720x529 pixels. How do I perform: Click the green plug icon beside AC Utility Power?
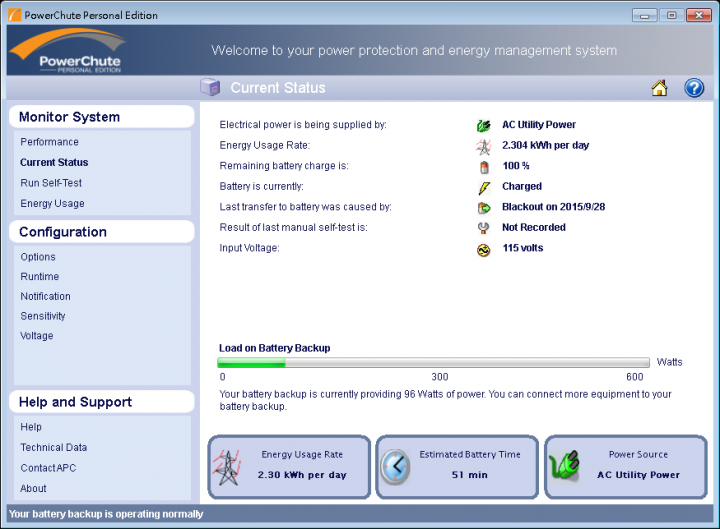click(x=484, y=125)
